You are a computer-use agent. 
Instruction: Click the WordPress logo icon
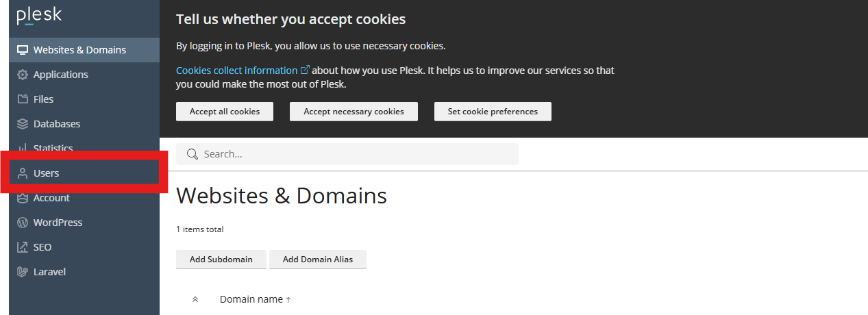click(23, 223)
